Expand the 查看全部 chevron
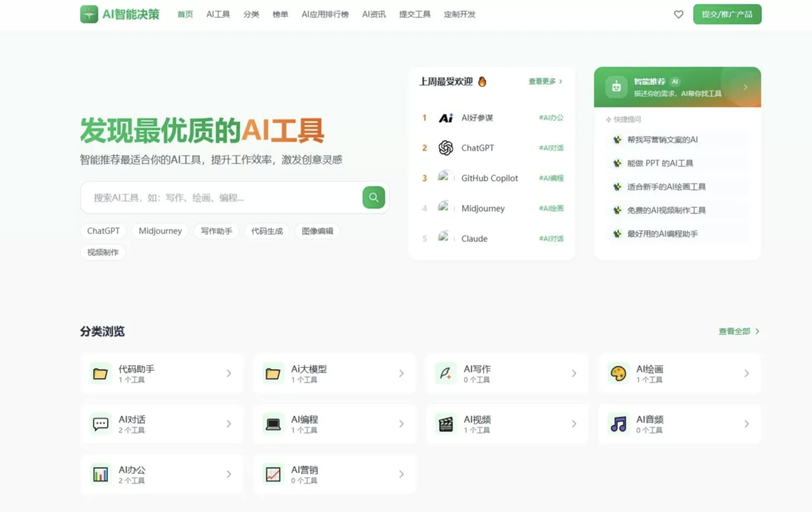Screen dimensions: 812x512 [x=757, y=331]
